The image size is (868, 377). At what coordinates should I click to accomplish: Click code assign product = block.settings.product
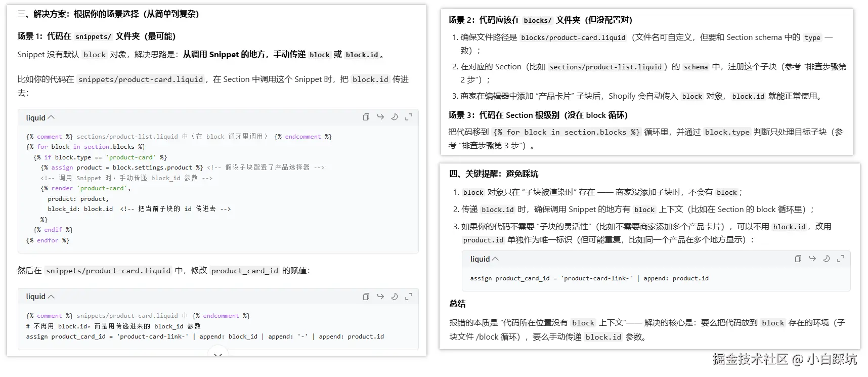(122, 167)
